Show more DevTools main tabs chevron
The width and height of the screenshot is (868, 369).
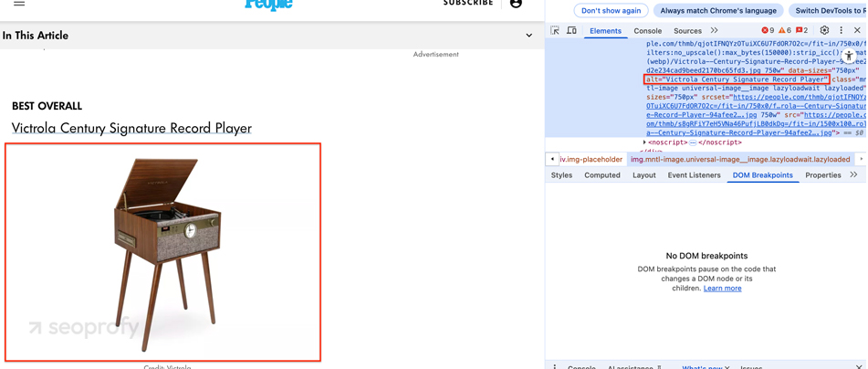point(714,30)
